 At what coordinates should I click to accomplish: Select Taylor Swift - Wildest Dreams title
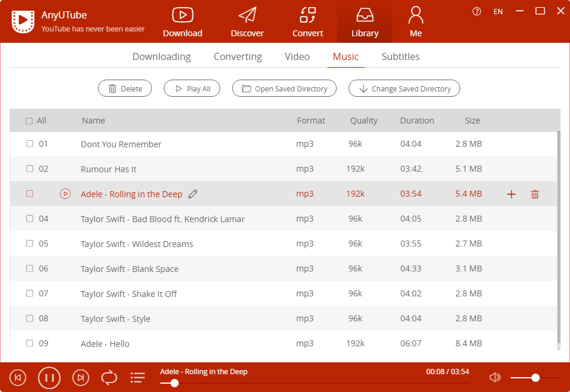(x=137, y=244)
